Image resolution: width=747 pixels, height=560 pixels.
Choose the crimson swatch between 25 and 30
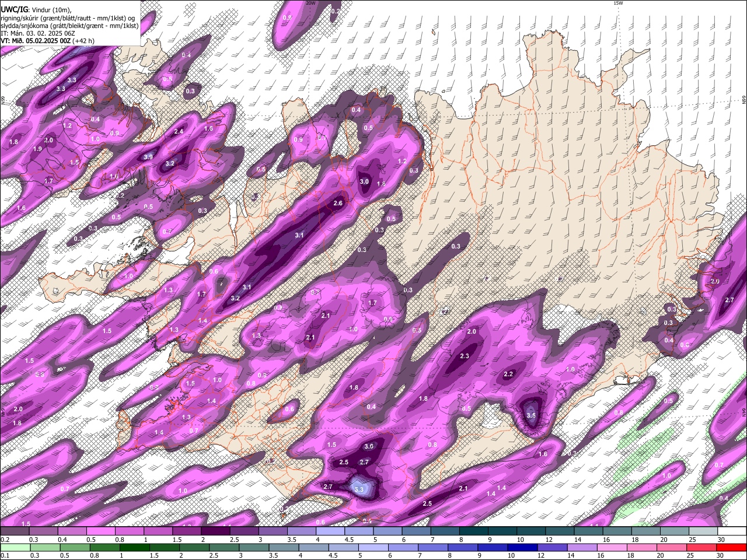[701, 547]
